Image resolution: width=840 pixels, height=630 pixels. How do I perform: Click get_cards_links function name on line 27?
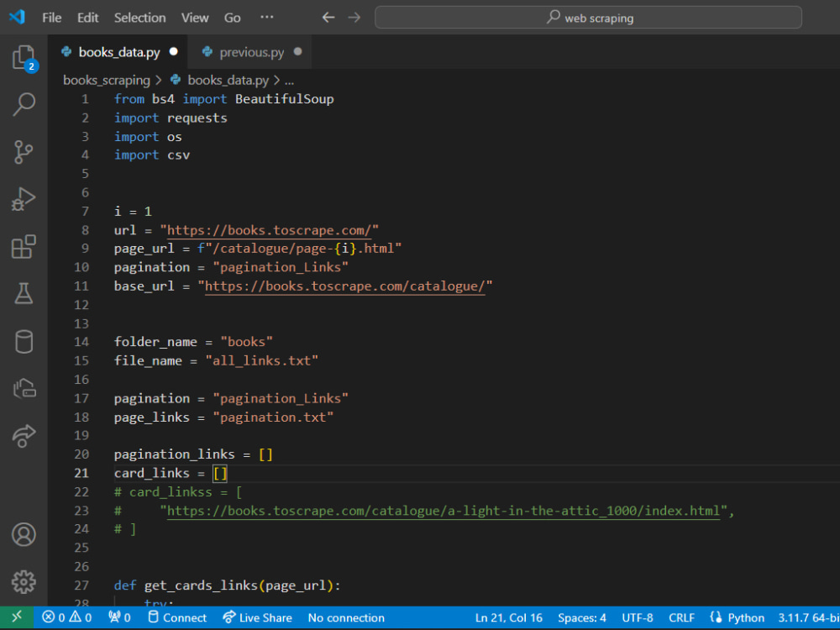point(201,585)
